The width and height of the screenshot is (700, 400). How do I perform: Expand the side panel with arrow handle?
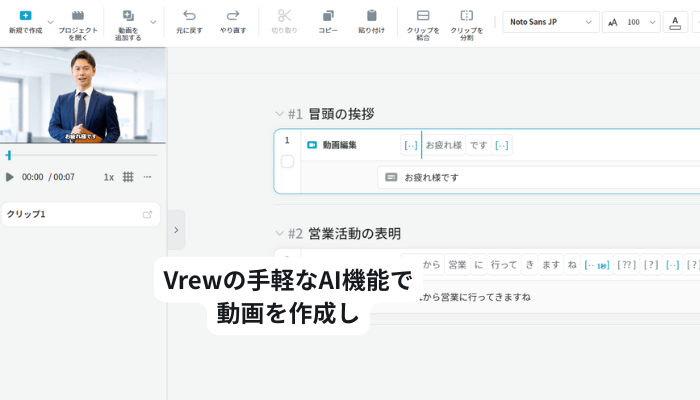pos(176,230)
